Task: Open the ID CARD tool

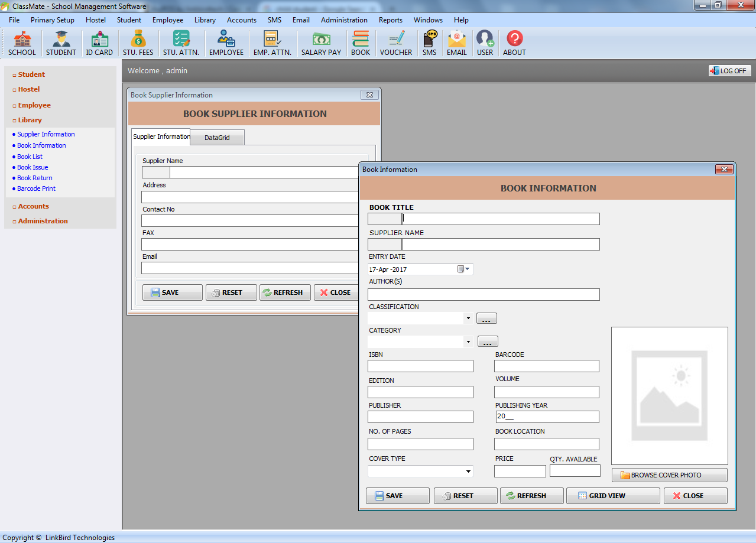Action: click(99, 42)
